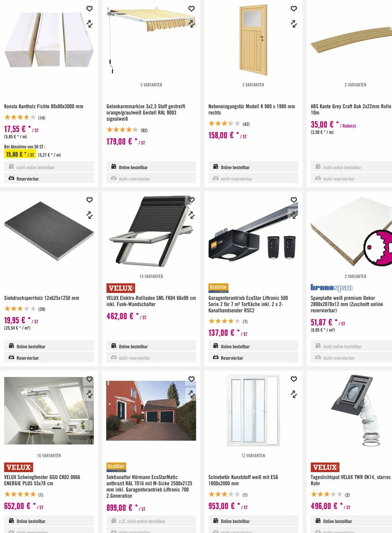Open Konsta Kantholz Fichte 80x80x3000 mm title

[44, 106]
